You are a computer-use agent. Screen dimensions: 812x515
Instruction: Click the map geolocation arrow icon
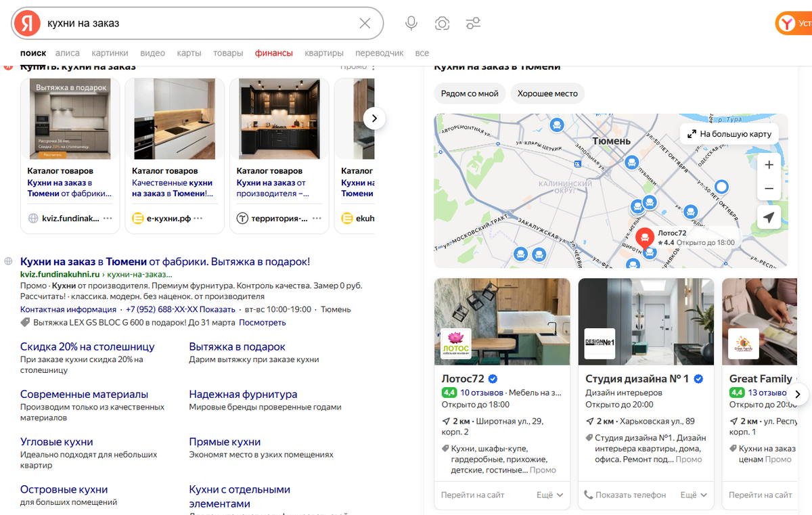769,218
